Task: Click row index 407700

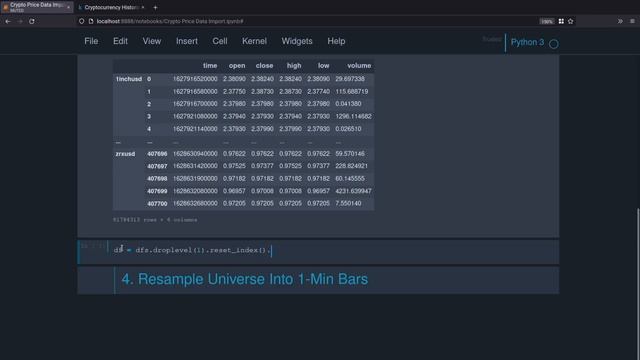Action: pos(157,203)
